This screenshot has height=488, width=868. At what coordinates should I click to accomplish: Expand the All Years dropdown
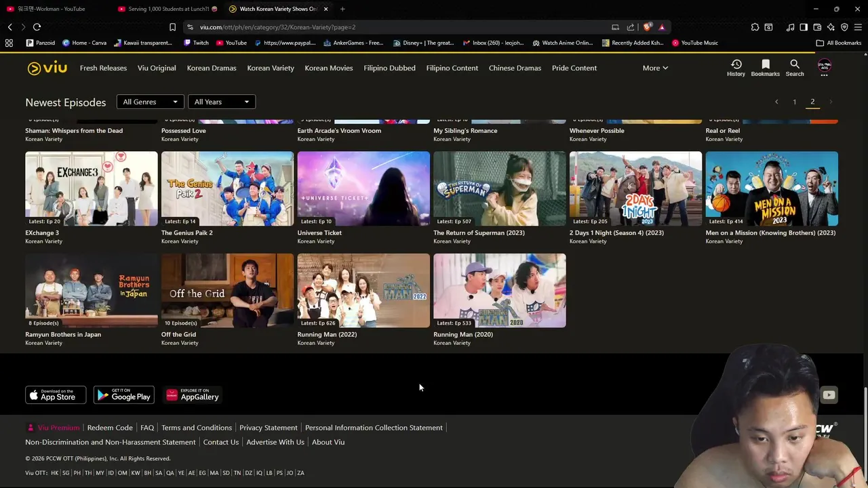point(222,102)
